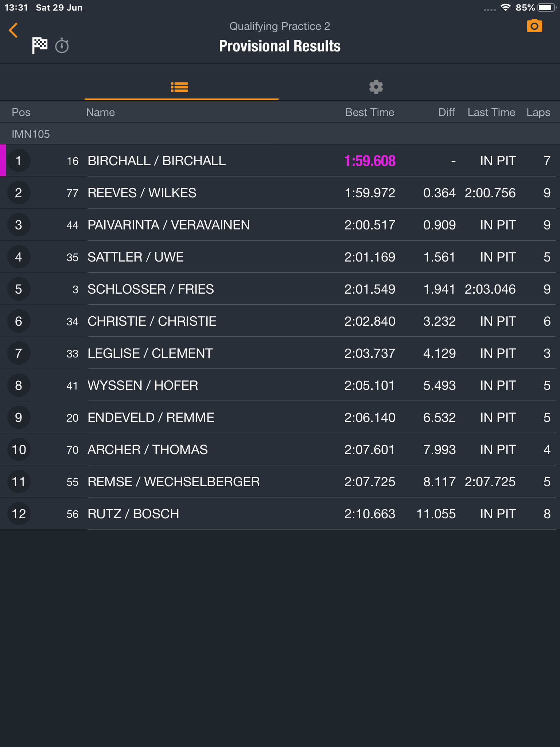Tap the Wi-Fi status icon
This screenshot has width=560, height=747.
505,8
